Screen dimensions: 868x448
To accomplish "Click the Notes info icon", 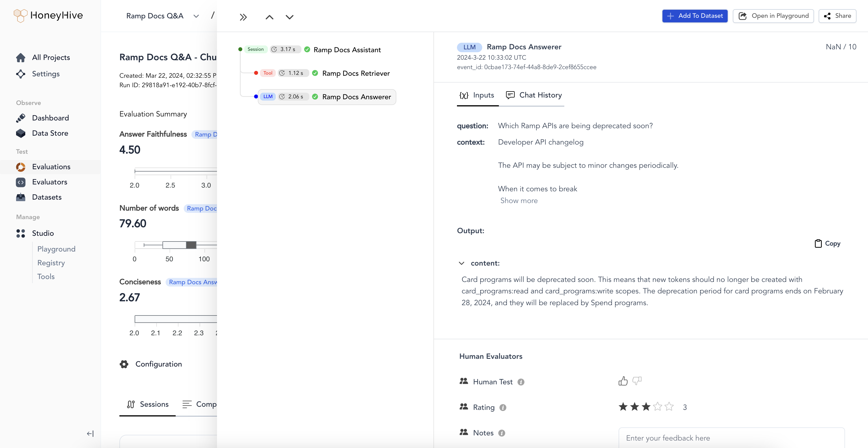I will click(502, 433).
